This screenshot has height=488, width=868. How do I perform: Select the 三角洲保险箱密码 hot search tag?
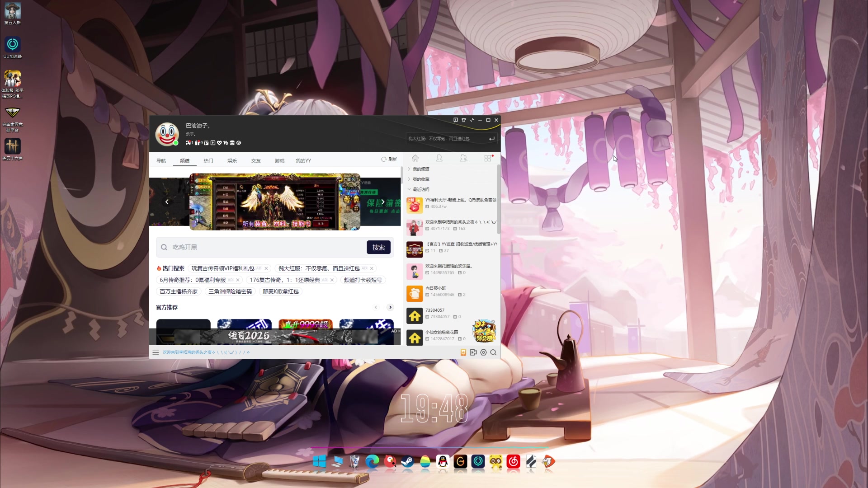tap(230, 292)
